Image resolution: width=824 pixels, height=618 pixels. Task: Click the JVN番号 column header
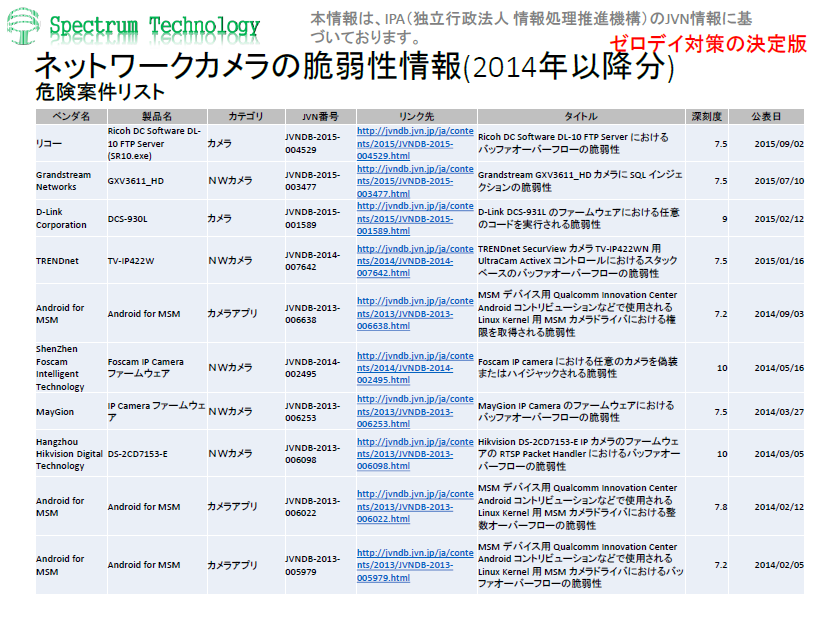click(321, 116)
